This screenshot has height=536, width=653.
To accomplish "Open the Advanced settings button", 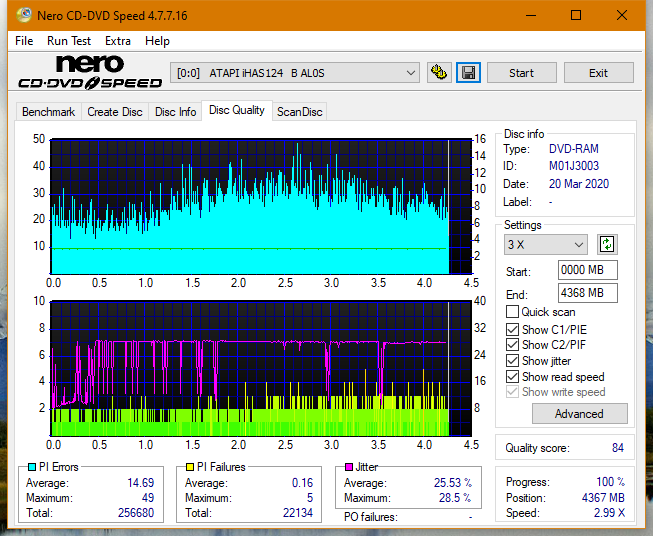I will pyautogui.click(x=579, y=414).
